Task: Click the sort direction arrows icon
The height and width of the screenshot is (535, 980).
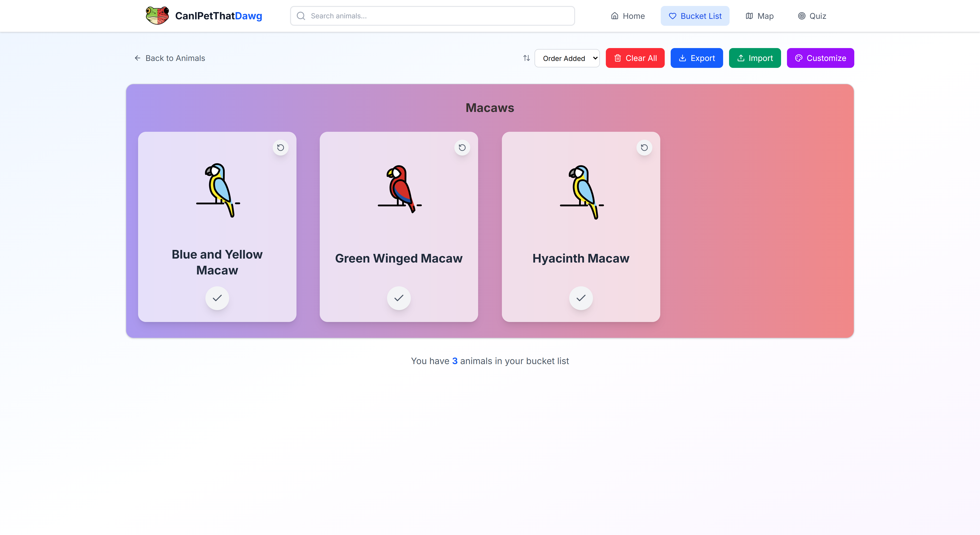Action: (x=527, y=58)
